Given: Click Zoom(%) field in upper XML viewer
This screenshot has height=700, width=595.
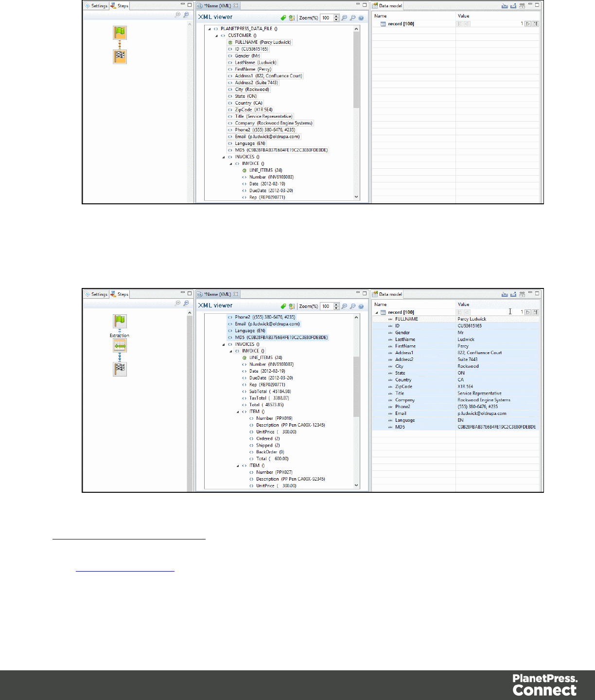Looking at the screenshot, I should [327, 18].
